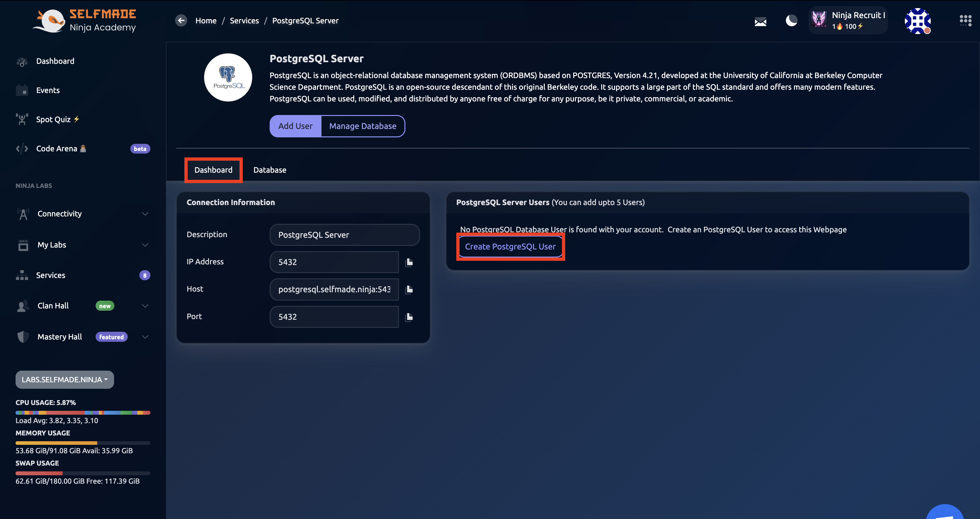
Task: Click the Connectivity antenna icon
Action: click(x=23, y=214)
